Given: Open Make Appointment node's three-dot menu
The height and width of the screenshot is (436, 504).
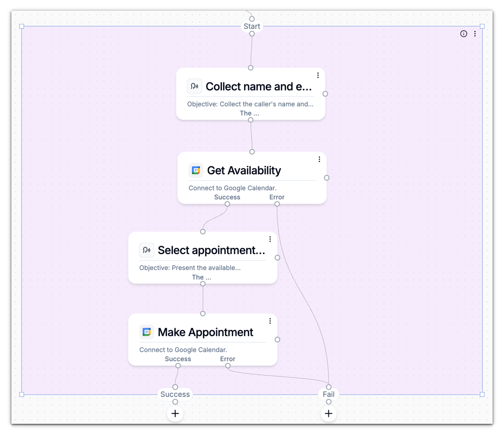Looking at the screenshot, I should tap(270, 321).
